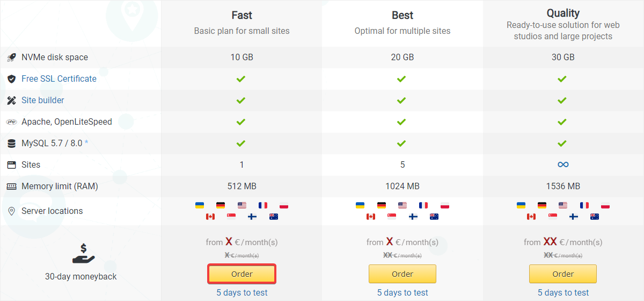
Task: Click the shield icon next to SSL Certificate
Action: point(11,79)
